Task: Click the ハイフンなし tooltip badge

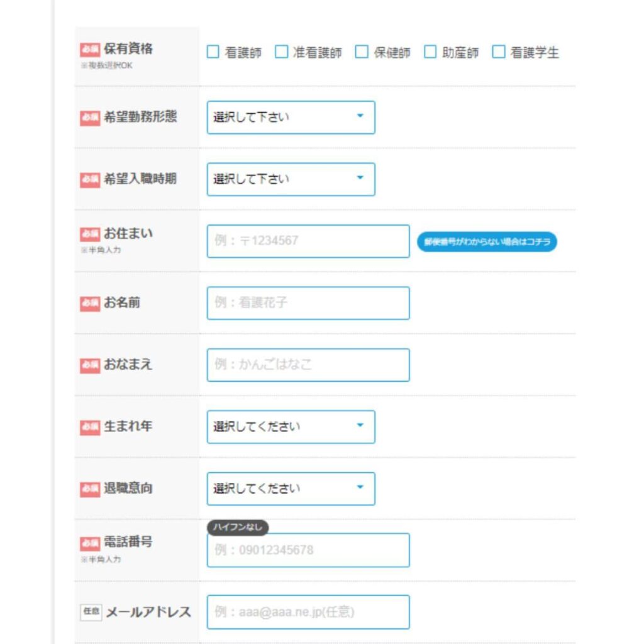Action: pyautogui.click(x=237, y=528)
